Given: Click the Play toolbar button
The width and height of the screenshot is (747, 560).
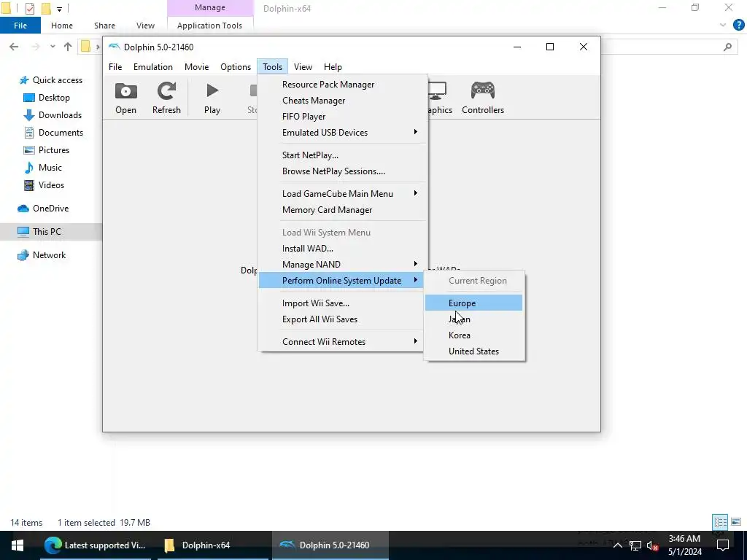Looking at the screenshot, I should [x=212, y=98].
